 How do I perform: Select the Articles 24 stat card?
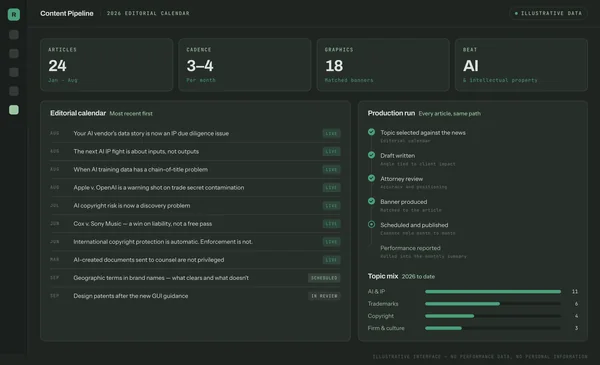tap(107, 65)
